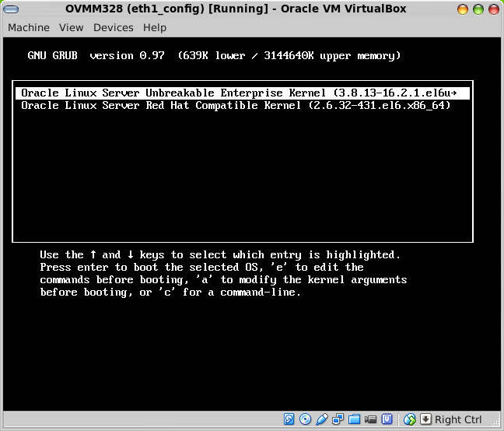The image size is (504, 431).
Task: Open the Machine menu
Action: [x=29, y=28]
